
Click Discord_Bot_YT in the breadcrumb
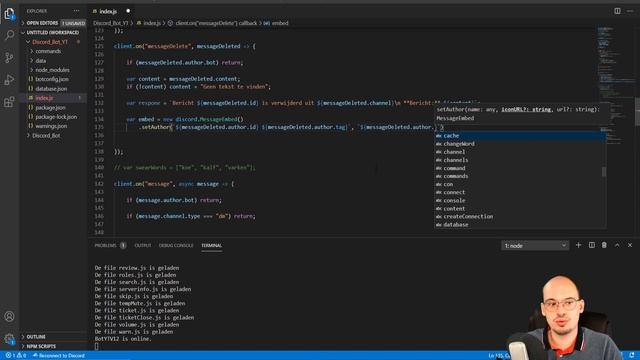coord(111,23)
